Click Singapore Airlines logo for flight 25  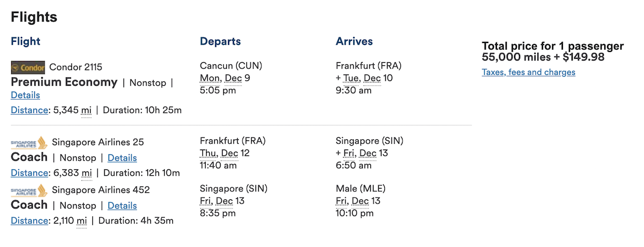(29, 143)
